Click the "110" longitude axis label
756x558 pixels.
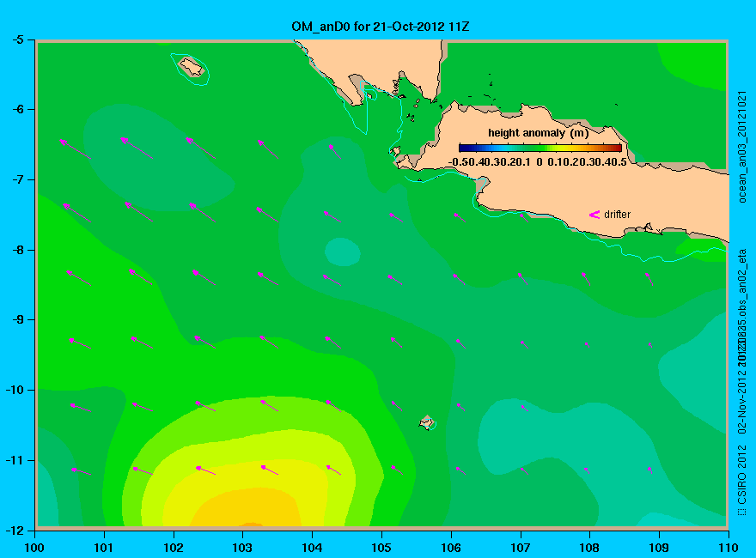click(728, 548)
